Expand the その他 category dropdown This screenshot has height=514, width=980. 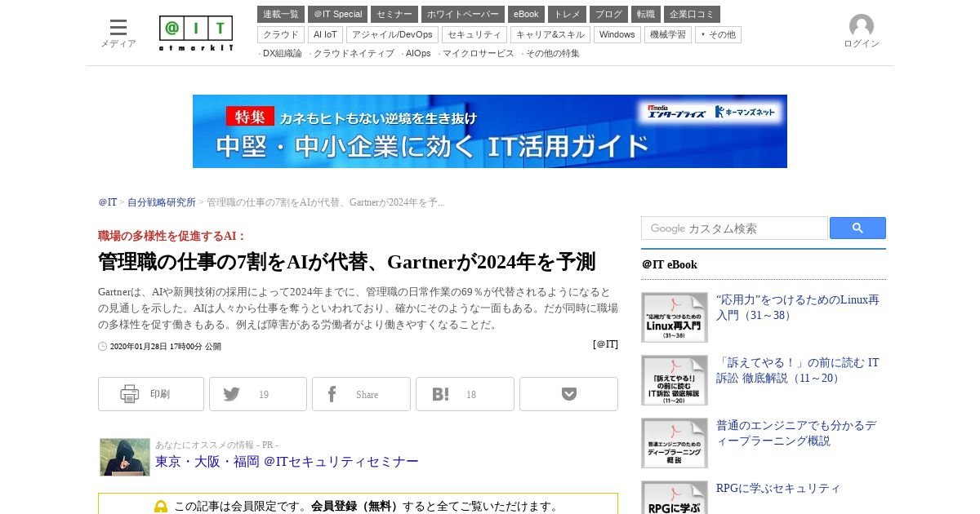pos(718,34)
